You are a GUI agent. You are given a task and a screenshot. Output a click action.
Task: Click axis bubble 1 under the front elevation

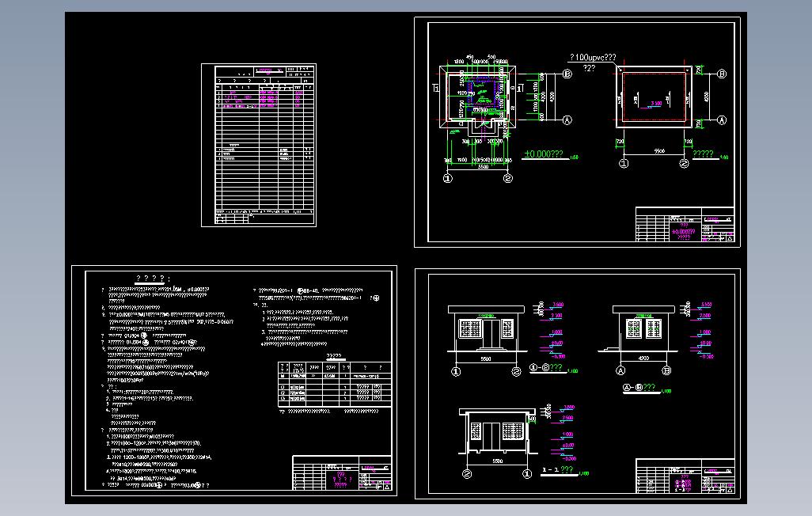[456, 371]
